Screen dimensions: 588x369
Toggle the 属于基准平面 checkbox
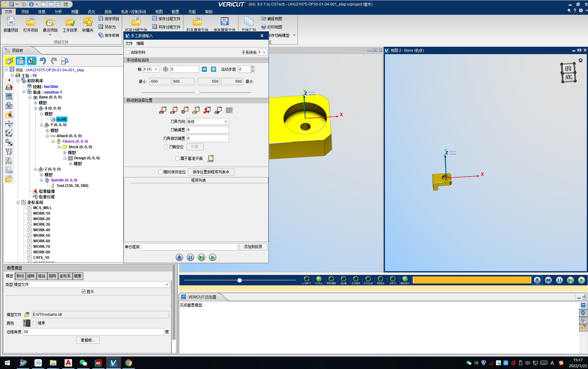pyautogui.click(x=177, y=158)
